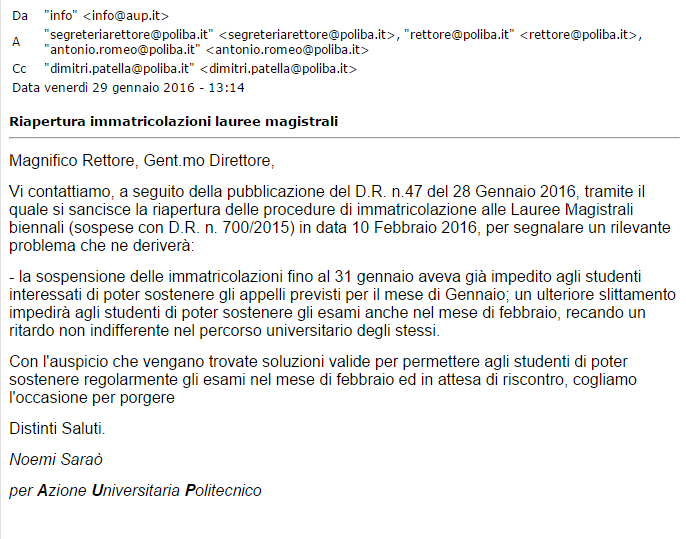The image size is (686, 539).
Task: Click 'Azione Universitaria Politecnico' signature line
Action: 149,490
